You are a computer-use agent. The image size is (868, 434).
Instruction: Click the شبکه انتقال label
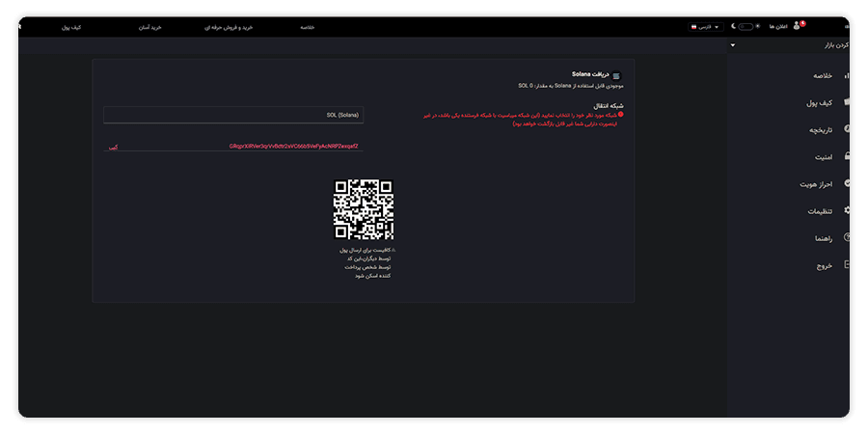(x=609, y=104)
